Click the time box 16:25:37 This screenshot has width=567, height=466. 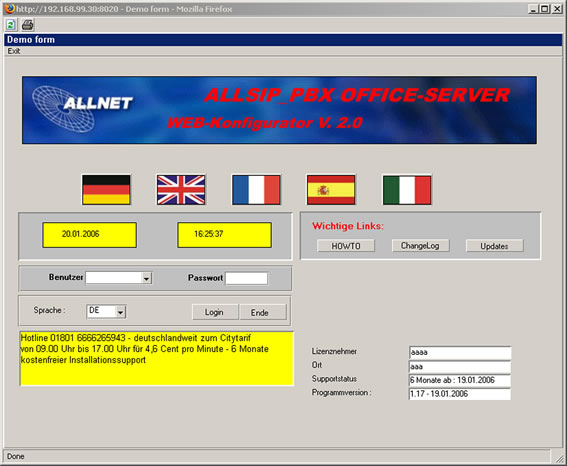(x=224, y=235)
